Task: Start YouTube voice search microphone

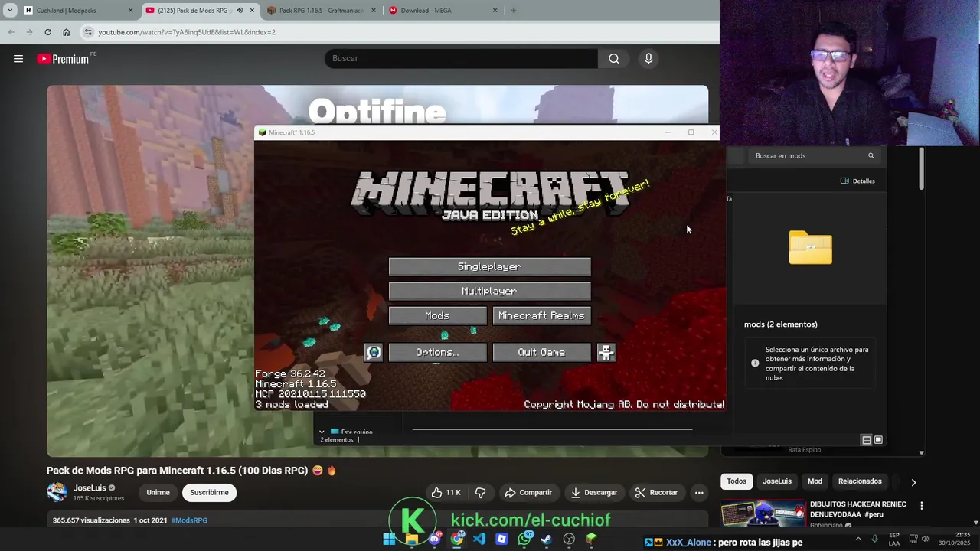Action: pos(648,58)
